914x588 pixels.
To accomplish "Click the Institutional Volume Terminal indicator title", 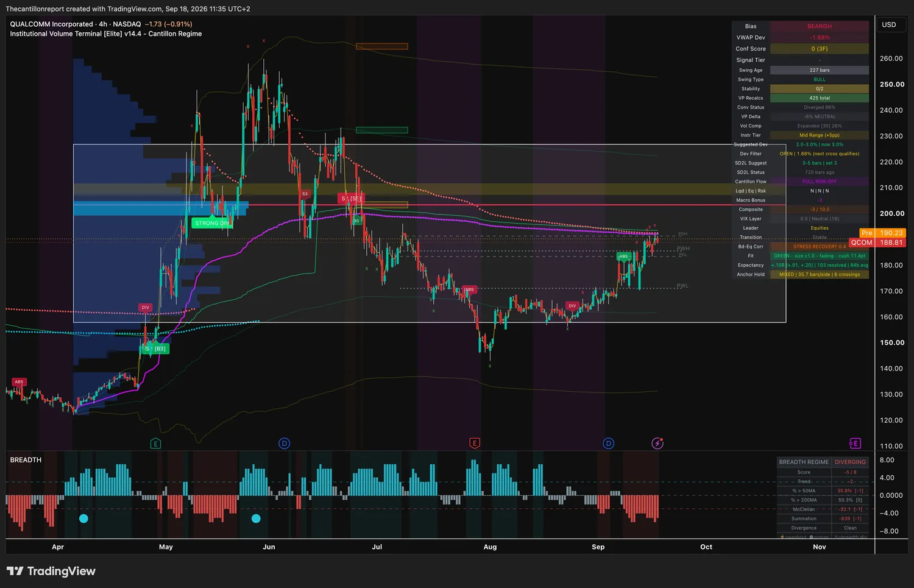I will (x=105, y=34).
